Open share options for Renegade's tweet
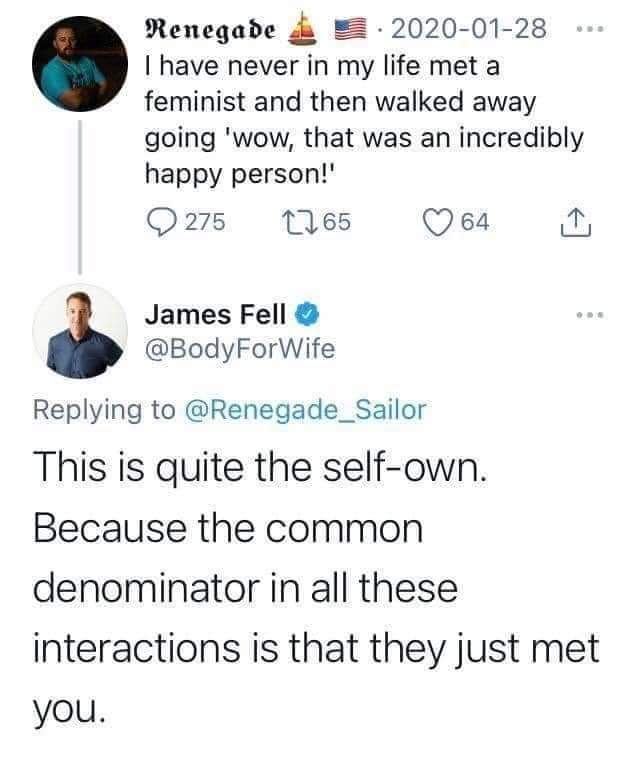Image resolution: width=640 pixels, height=771 pixels. 576,222
